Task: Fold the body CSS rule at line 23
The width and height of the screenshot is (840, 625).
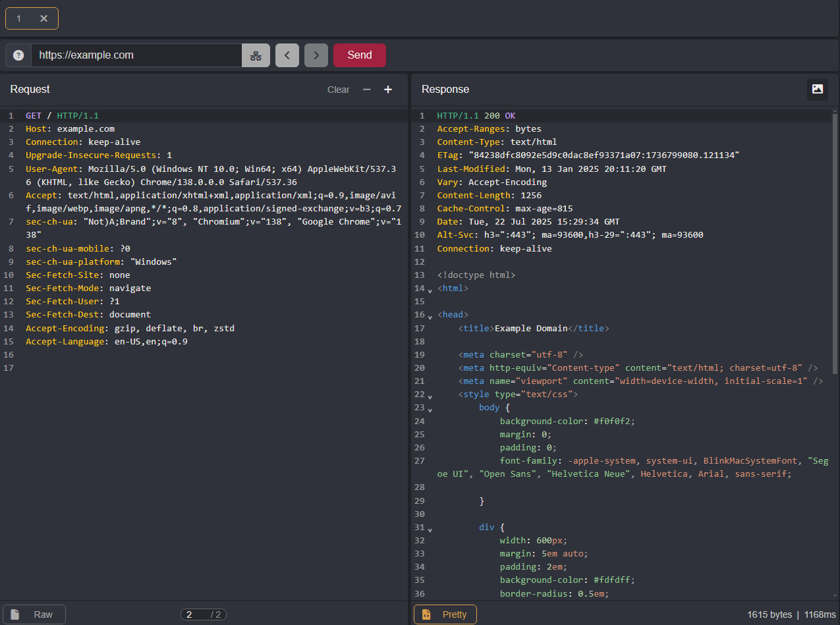Action: (x=430, y=410)
